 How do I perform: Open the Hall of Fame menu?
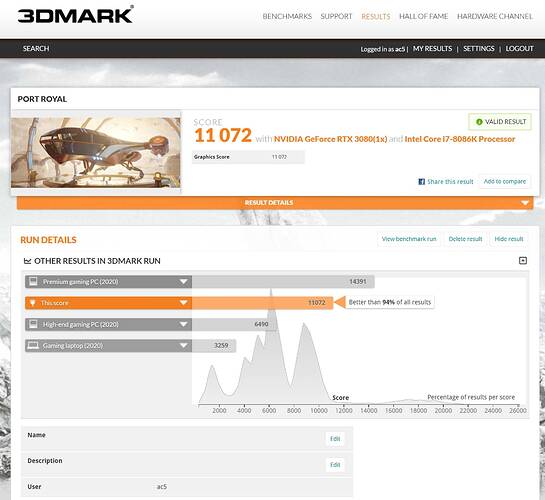(423, 16)
